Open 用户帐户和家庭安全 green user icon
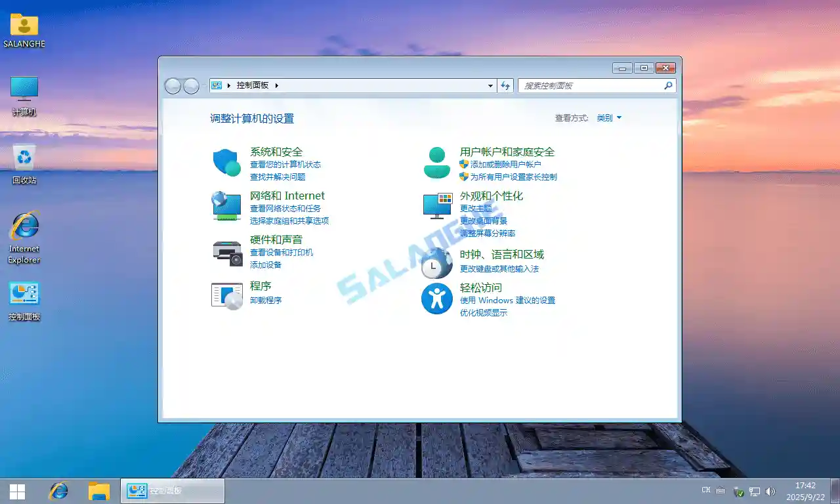 [436, 162]
